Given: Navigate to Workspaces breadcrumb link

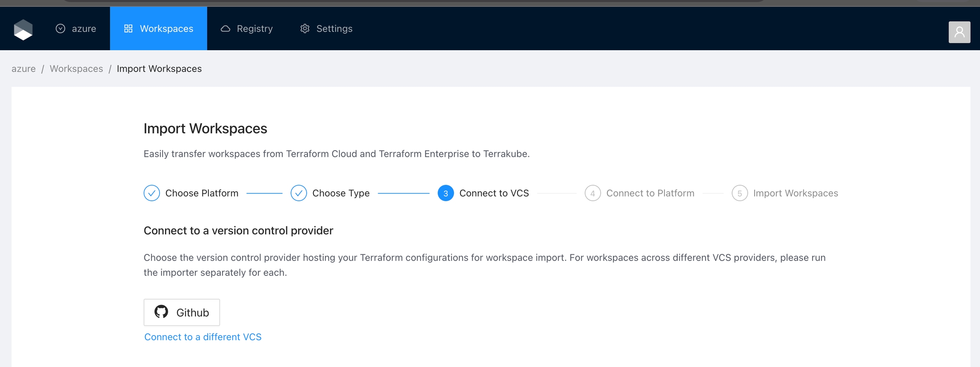Looking at the screenshot, I should (76, 68).
